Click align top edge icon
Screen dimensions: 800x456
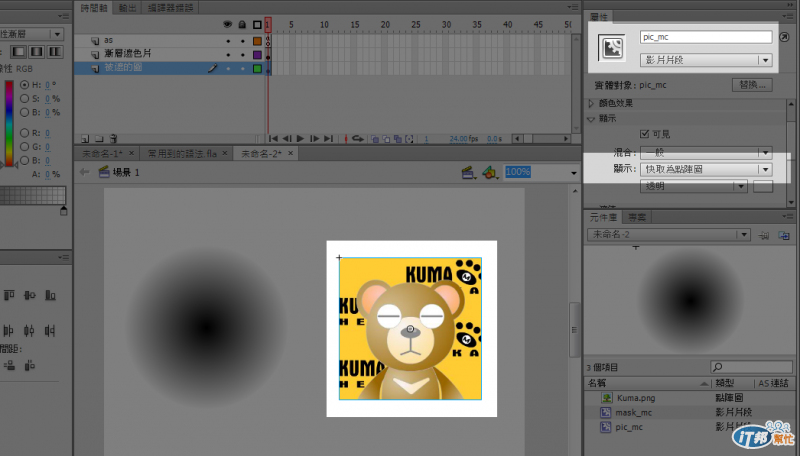click(9, 295)
